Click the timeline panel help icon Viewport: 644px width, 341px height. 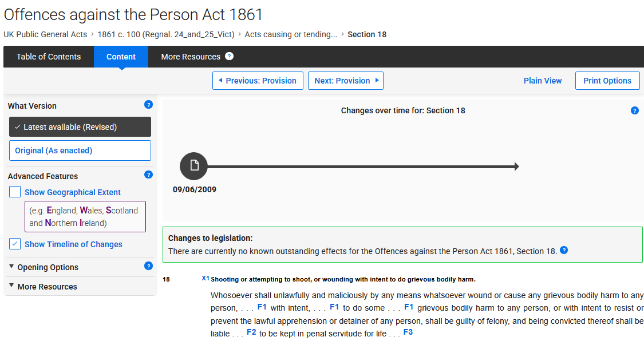634,110
